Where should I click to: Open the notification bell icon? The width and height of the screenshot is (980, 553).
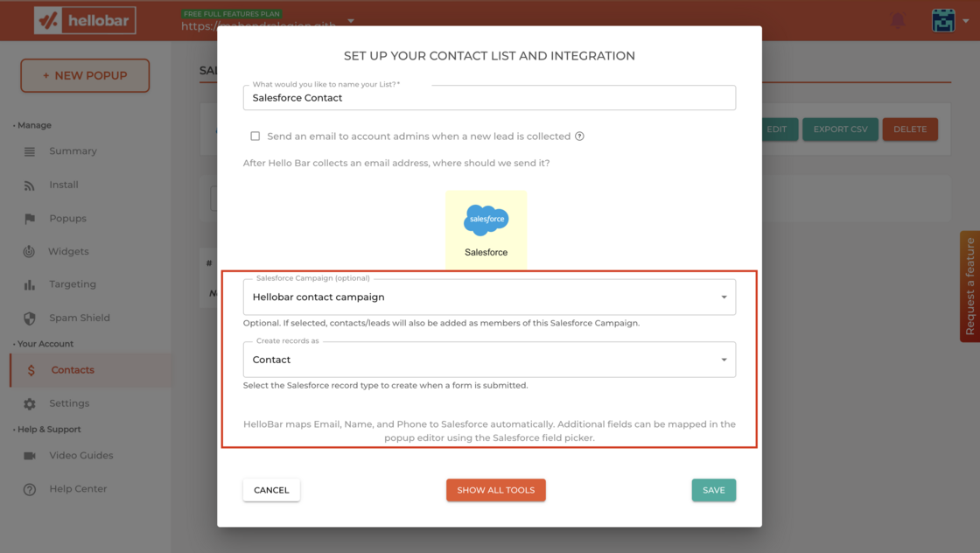coord(898,21)
